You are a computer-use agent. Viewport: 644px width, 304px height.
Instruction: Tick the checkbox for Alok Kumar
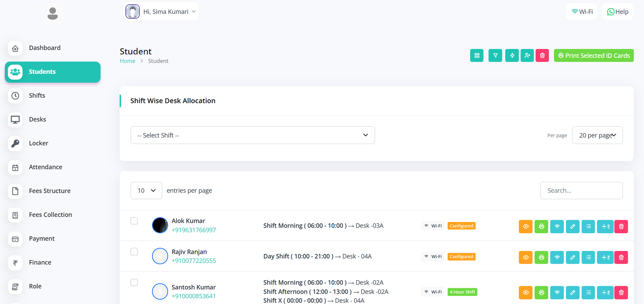click(134, 221)
